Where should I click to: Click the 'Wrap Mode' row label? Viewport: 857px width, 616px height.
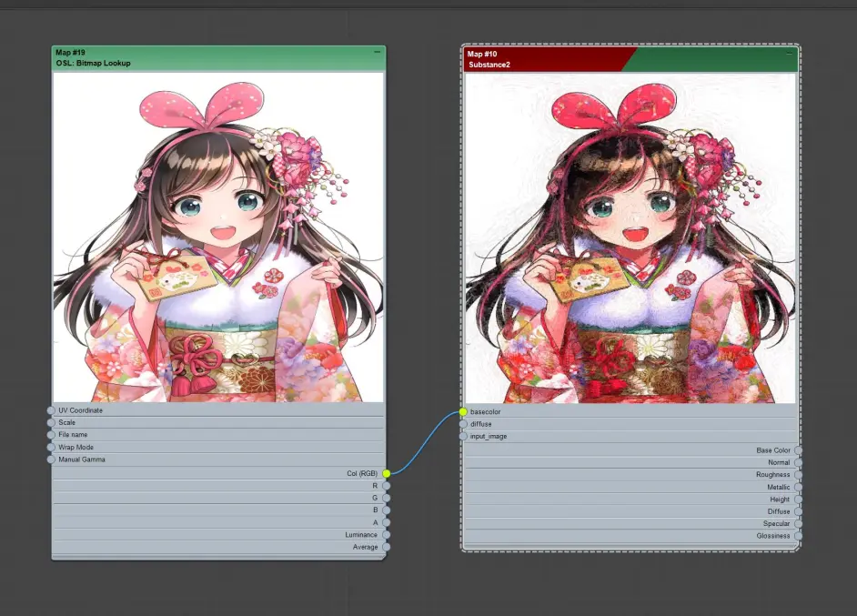coord(76,447)
